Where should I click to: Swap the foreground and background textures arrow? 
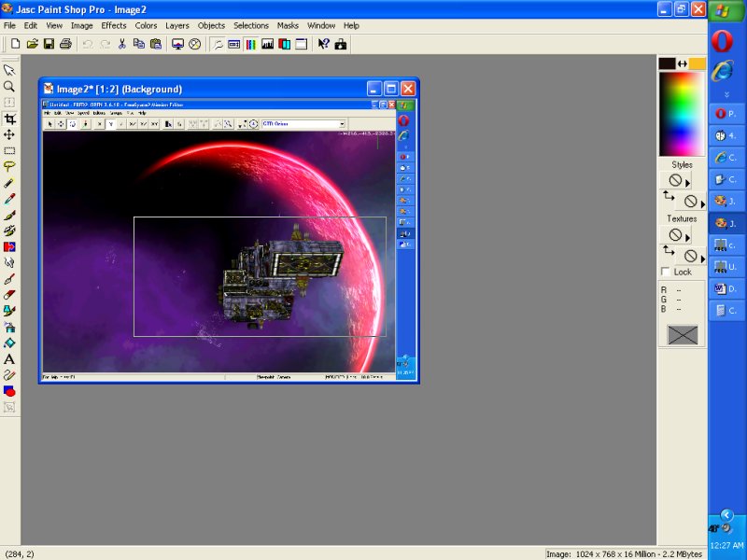click(669, 250)
